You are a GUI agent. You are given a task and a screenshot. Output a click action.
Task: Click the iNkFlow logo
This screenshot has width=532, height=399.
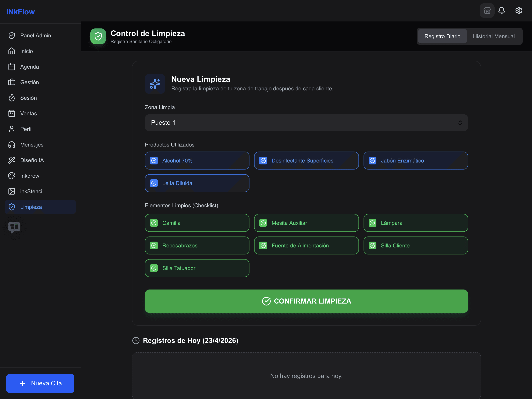20,12
